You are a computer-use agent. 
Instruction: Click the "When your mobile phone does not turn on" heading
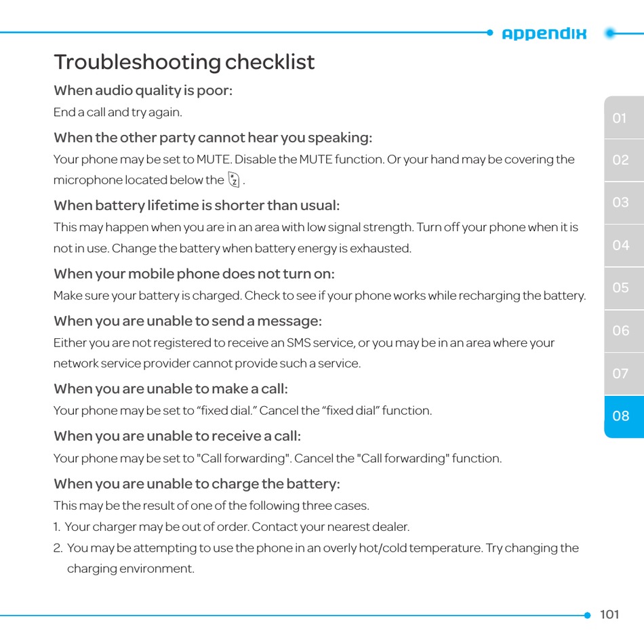pos(194,274)
